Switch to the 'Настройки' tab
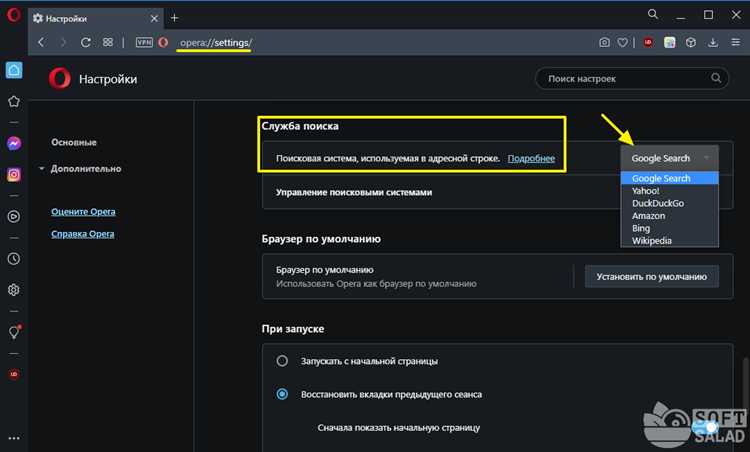Screen dimensions: 750x452 coord(96,18)
